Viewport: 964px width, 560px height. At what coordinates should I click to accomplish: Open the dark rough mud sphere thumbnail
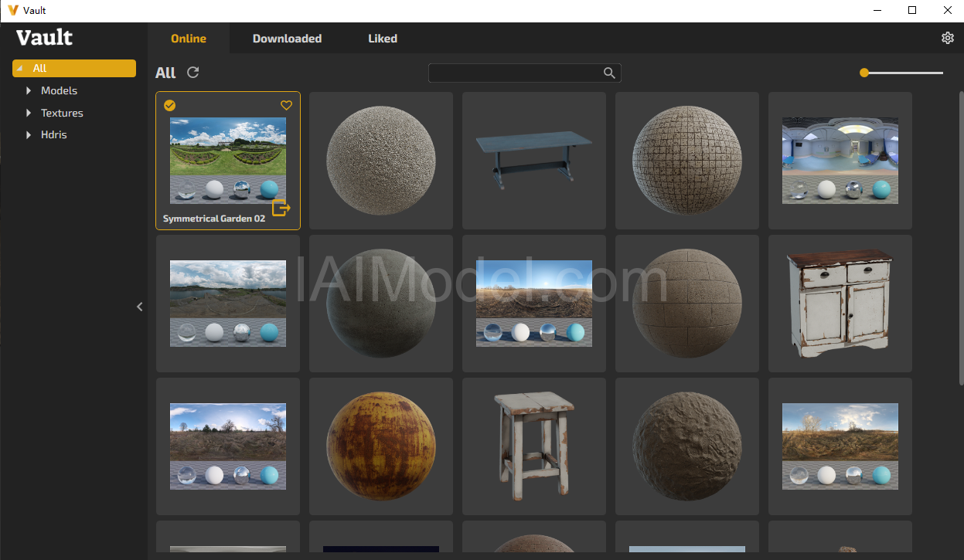(687, 446)
